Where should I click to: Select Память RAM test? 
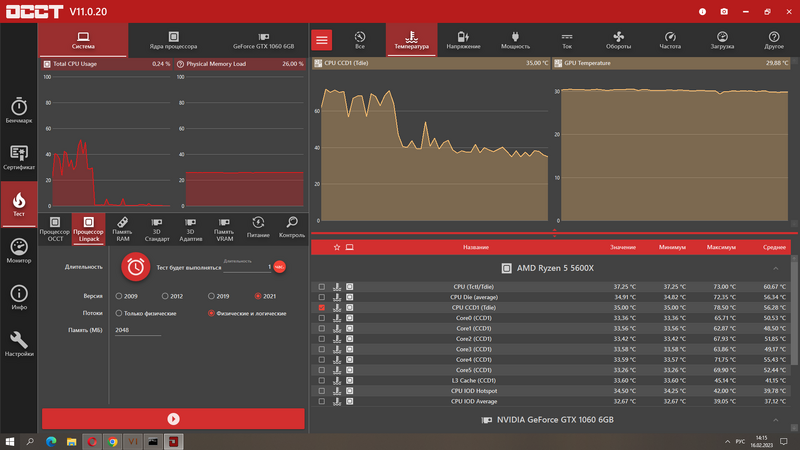coord(122,229)
